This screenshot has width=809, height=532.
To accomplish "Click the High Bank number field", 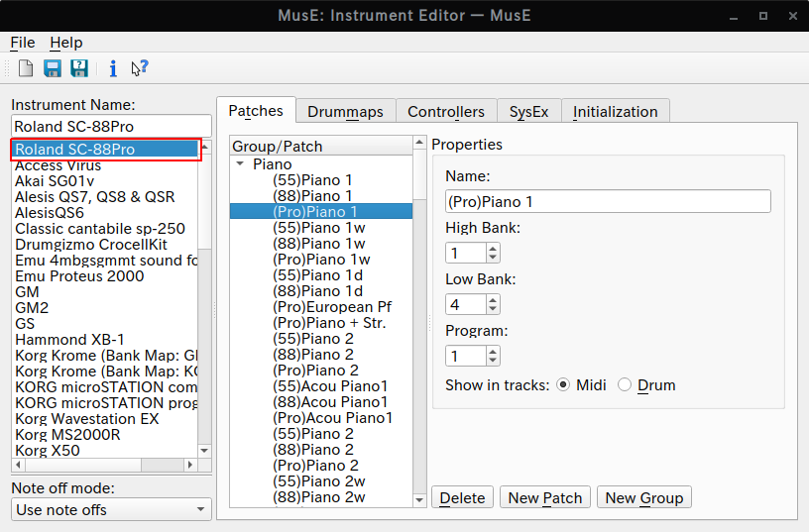I will pyautogui.click(x=466, y=253).
